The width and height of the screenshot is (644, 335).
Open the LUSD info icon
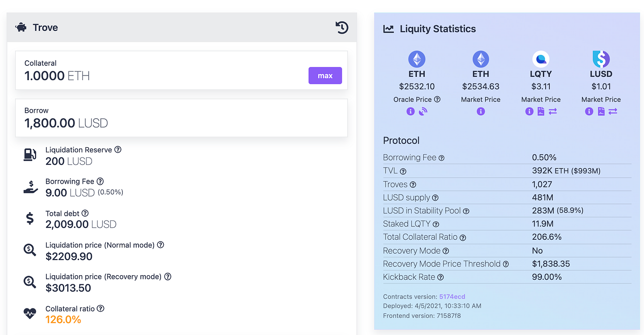[x=589, y=111]
